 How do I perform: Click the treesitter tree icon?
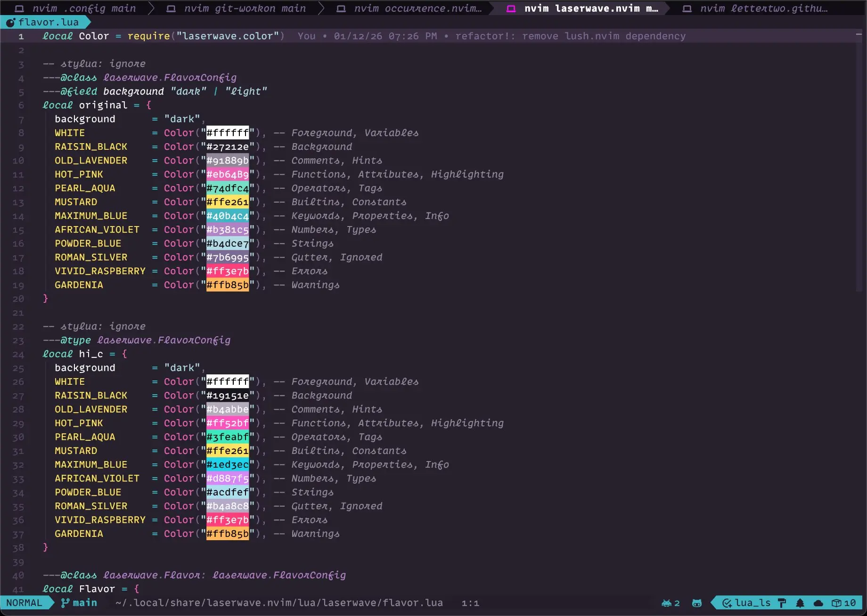[x=800, y=603]
